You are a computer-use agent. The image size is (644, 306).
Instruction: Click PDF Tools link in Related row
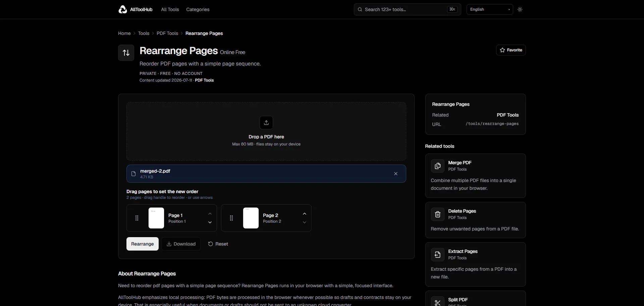click(508, 115)
